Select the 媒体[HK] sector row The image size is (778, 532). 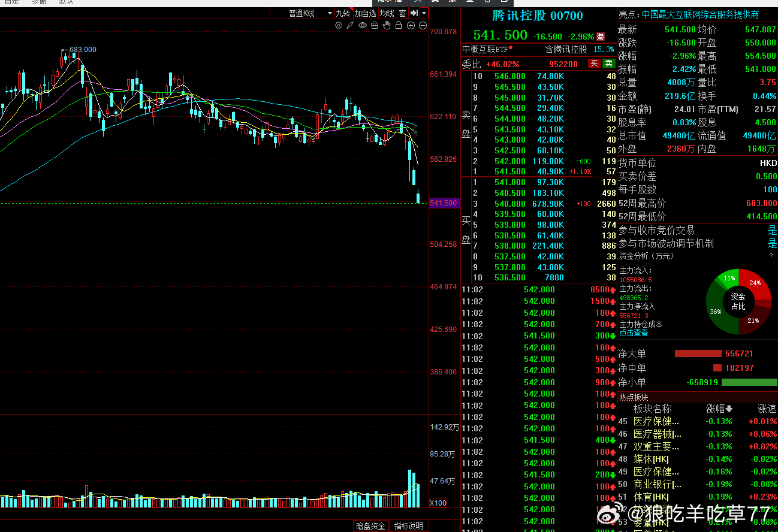(x=698, y=459)
